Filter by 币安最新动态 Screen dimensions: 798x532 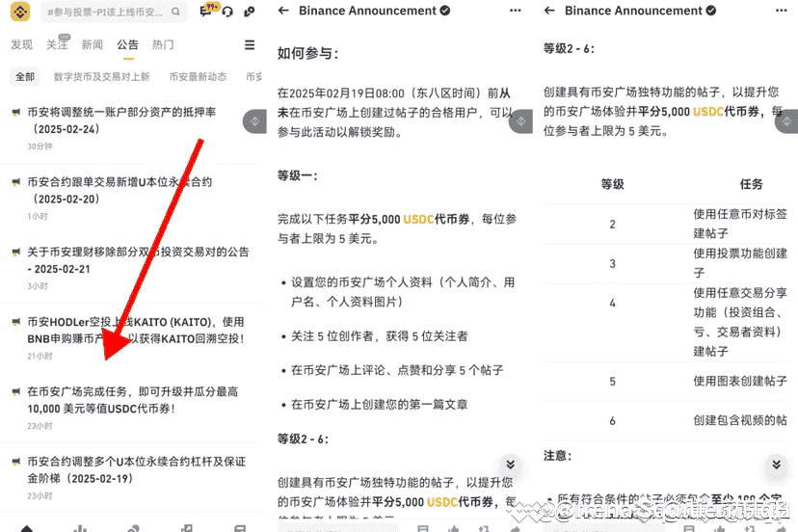point(198,77)
